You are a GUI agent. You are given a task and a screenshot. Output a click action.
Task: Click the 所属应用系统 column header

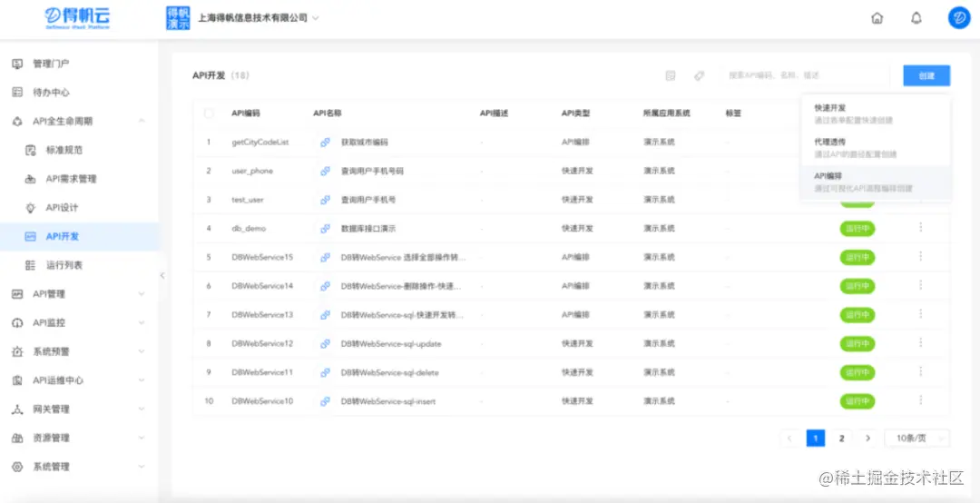point(666,113)
